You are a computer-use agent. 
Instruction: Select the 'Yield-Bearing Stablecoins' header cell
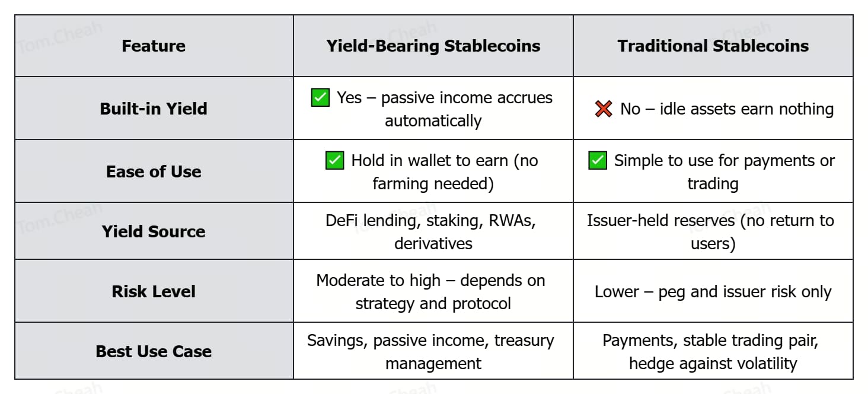433,46
